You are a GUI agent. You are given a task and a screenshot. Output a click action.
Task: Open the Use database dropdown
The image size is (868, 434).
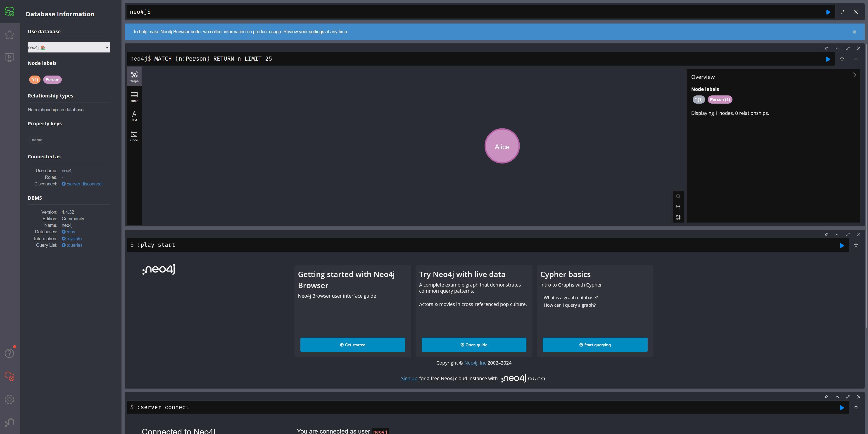(x=68, y=47)
